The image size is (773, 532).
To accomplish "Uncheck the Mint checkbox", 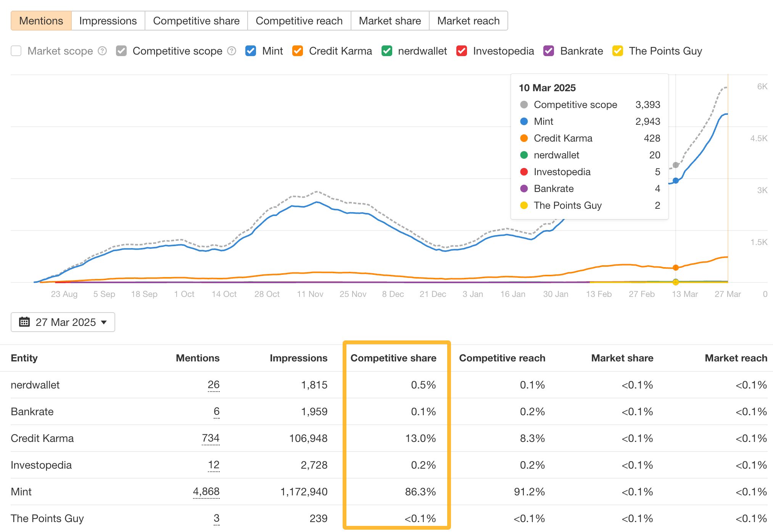I will tap(251, 51).
